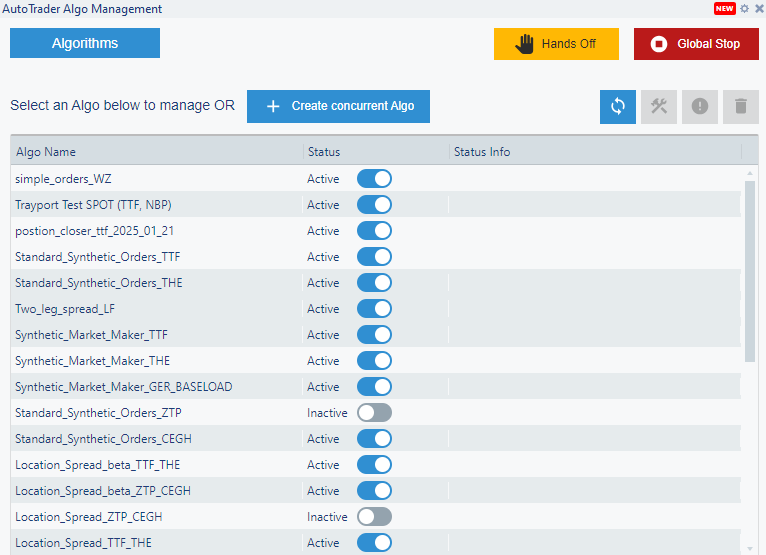Select the Synthetic_Market_Maker_GER_BASELOAD row
Image resolution: width=766 pixels, height=555 pixels.
click(x=123, y=387)
